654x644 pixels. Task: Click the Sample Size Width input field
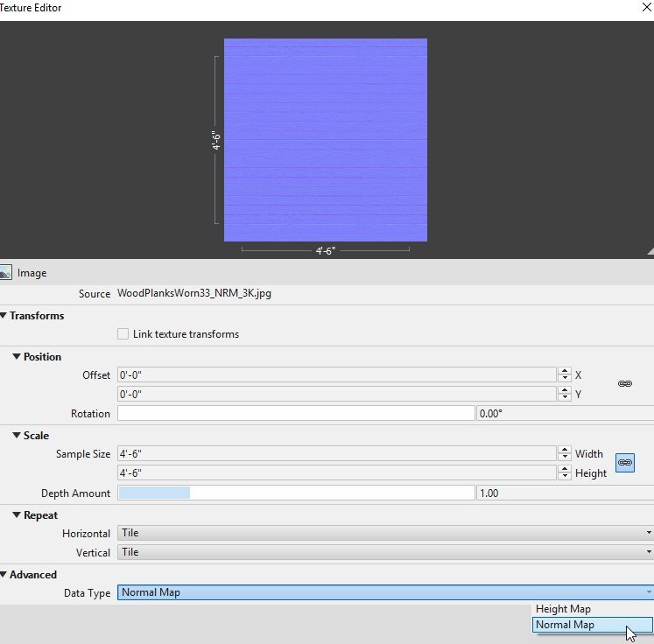point(336,453)
